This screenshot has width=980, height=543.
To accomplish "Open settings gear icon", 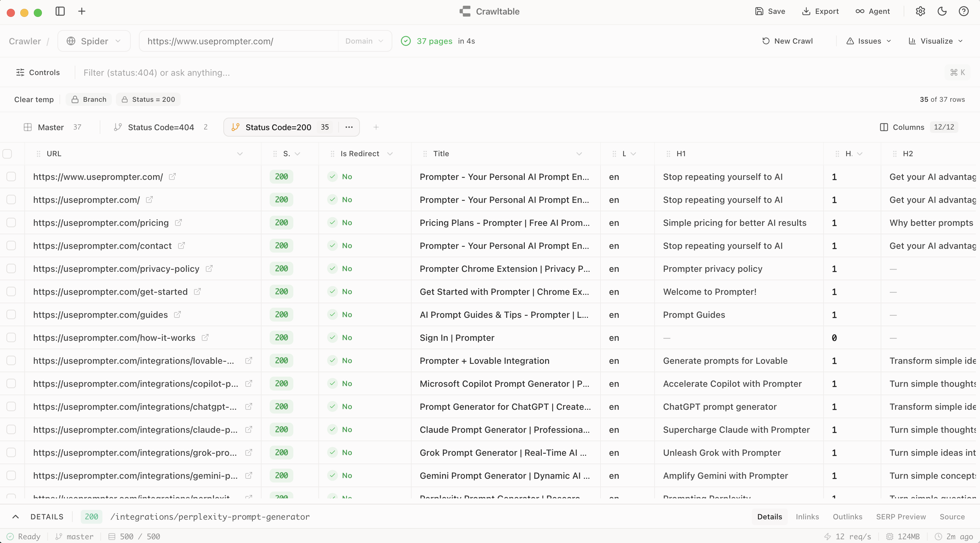I will tap(920, 11).
